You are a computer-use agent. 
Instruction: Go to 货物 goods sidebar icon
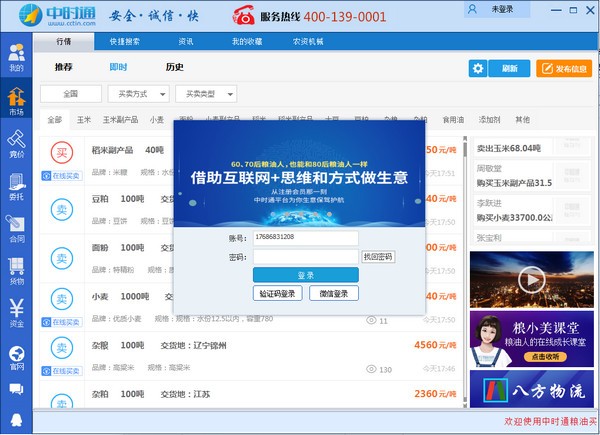point(15,271)
